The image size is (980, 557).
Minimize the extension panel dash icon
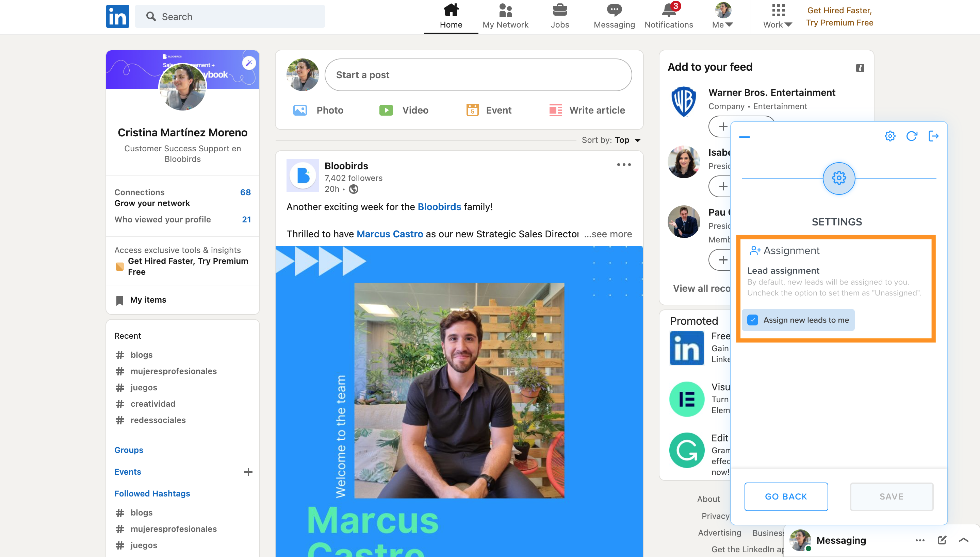744,137
